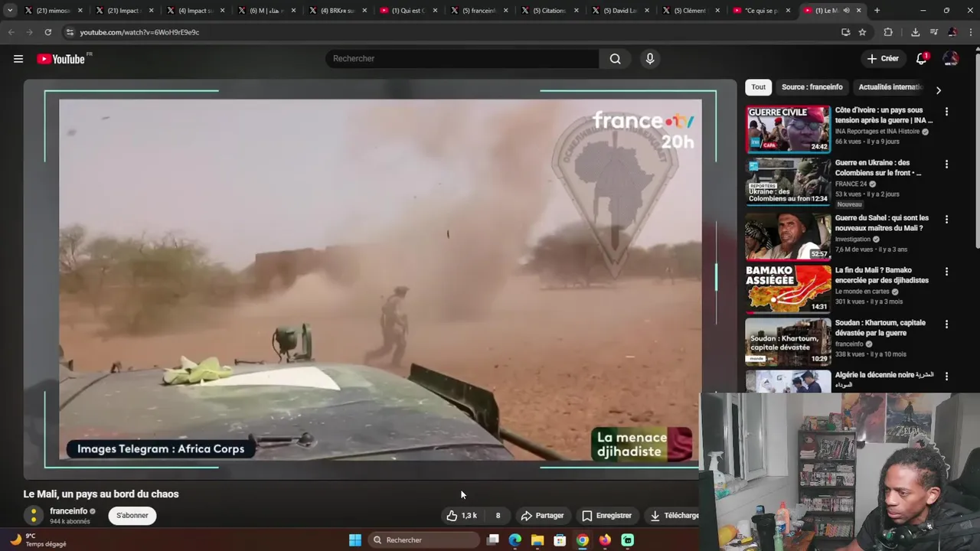Open Chrome extensions puzzle icon
Viewport: 980px width, 551px height.
click(x=888, y=32)
